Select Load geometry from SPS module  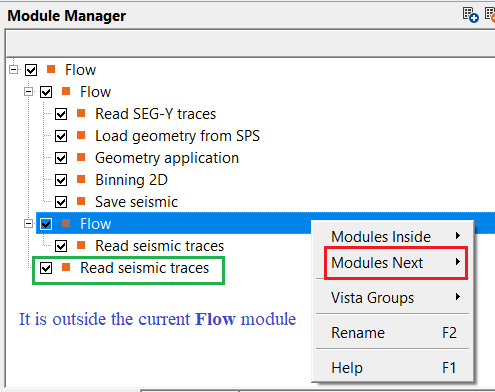[x=177, y=136]
